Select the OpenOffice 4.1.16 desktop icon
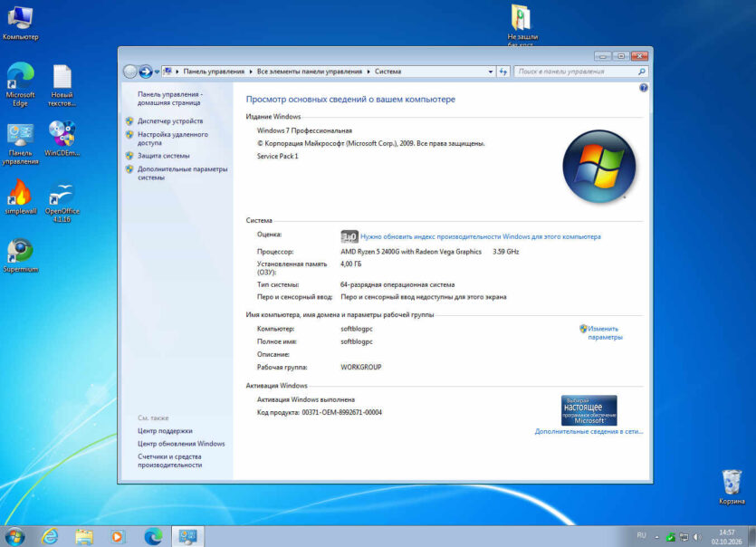756x547 pixels. pos(62,203)
